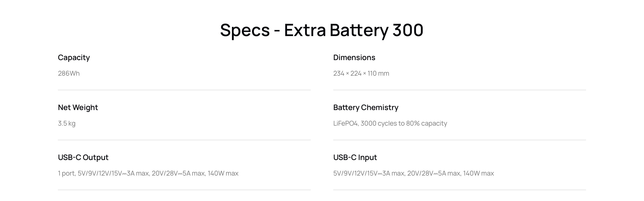This screenshot has height=201, width=644.
Task: Click the Dimensions spec label
Action: click(x=354, y=57)
